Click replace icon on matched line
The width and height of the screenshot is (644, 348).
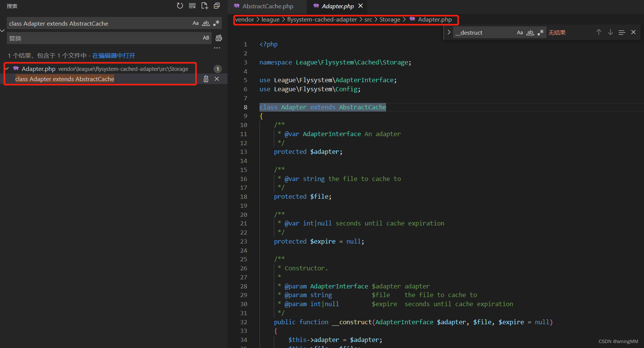pyautogui.click(x=206, y=79)
